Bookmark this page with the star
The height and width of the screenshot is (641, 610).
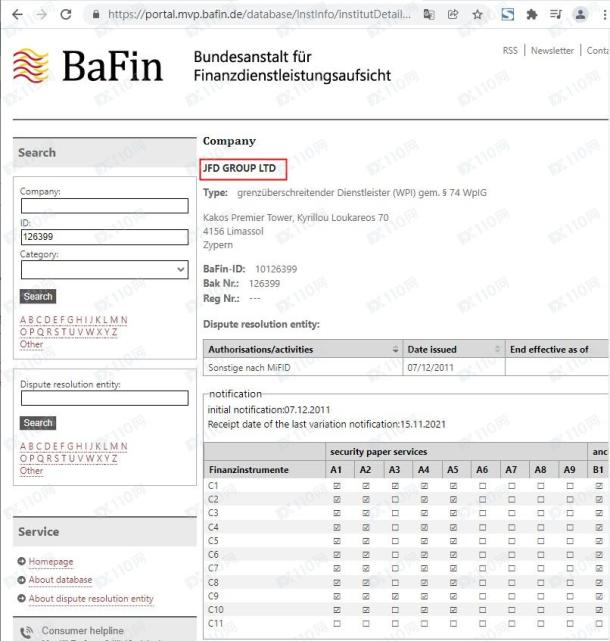477,15
